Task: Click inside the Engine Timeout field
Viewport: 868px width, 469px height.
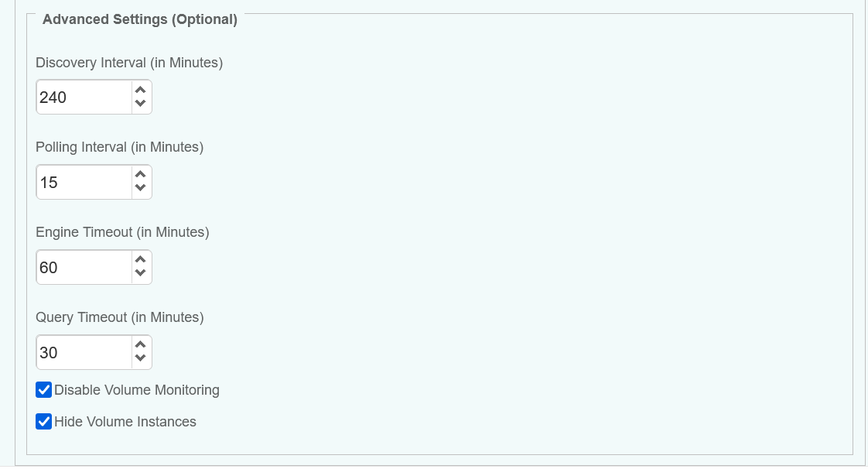Action: pyautogui.click(x=84, y=267)
